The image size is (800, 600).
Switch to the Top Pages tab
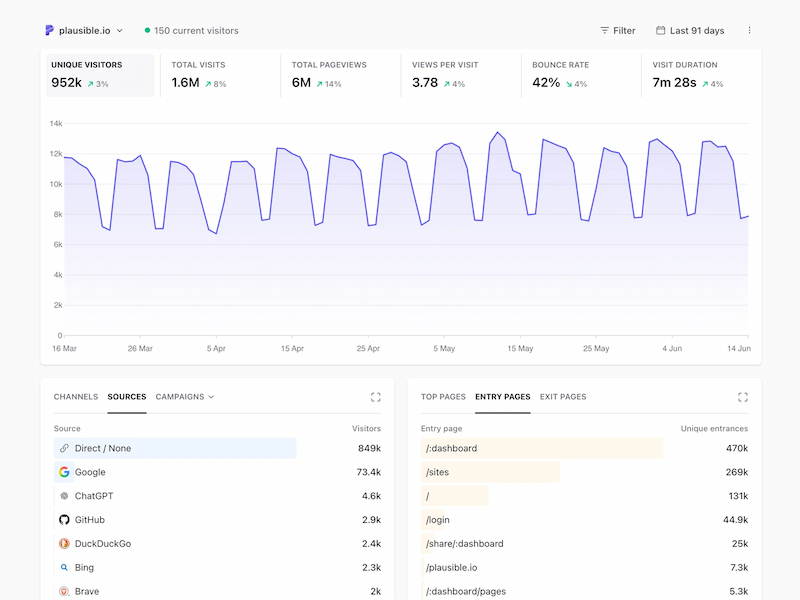(x=443, y=397)
